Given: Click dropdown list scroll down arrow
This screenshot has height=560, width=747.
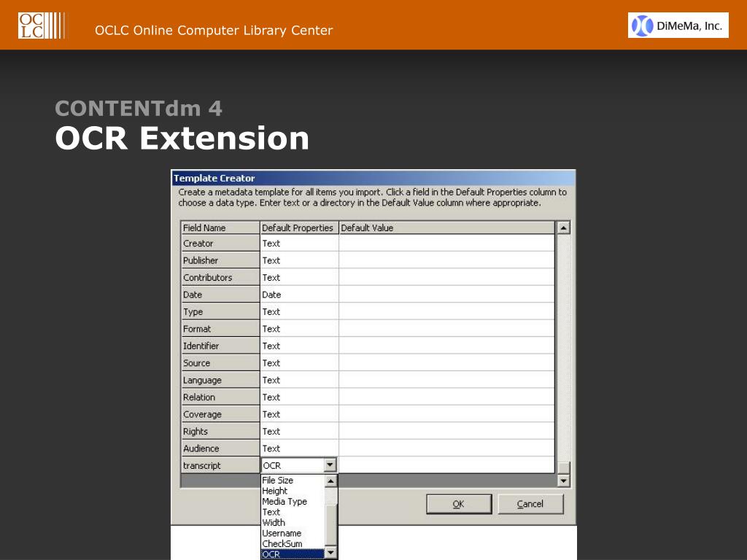Looking at the screenshot, I should 330,553.
